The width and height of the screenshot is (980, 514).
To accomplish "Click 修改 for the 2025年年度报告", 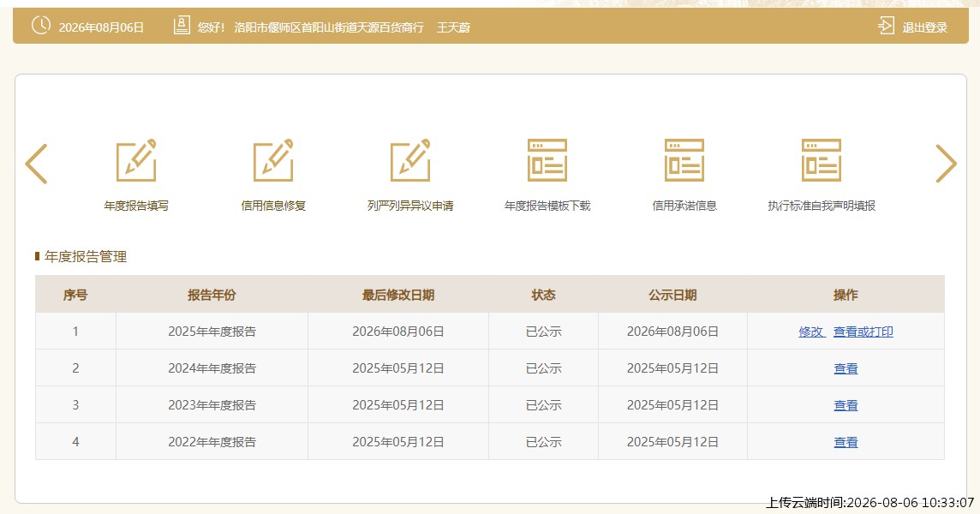I will tap(812, 332).
